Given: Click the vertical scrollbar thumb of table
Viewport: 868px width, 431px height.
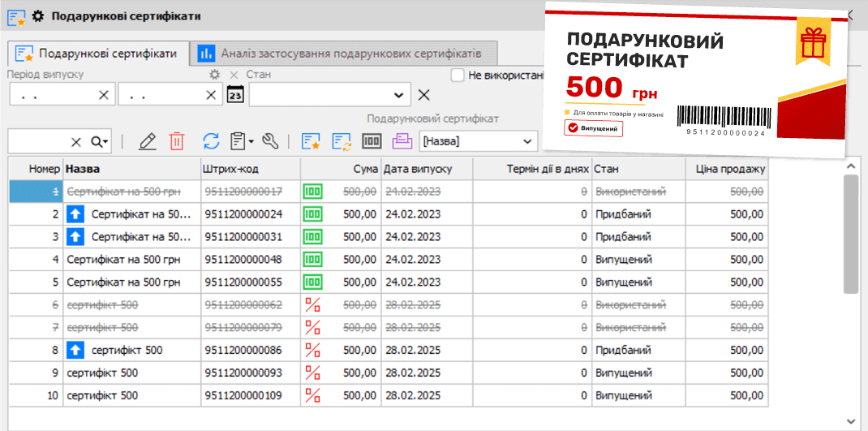Looking at the screenshot, I should coord(852,233).
